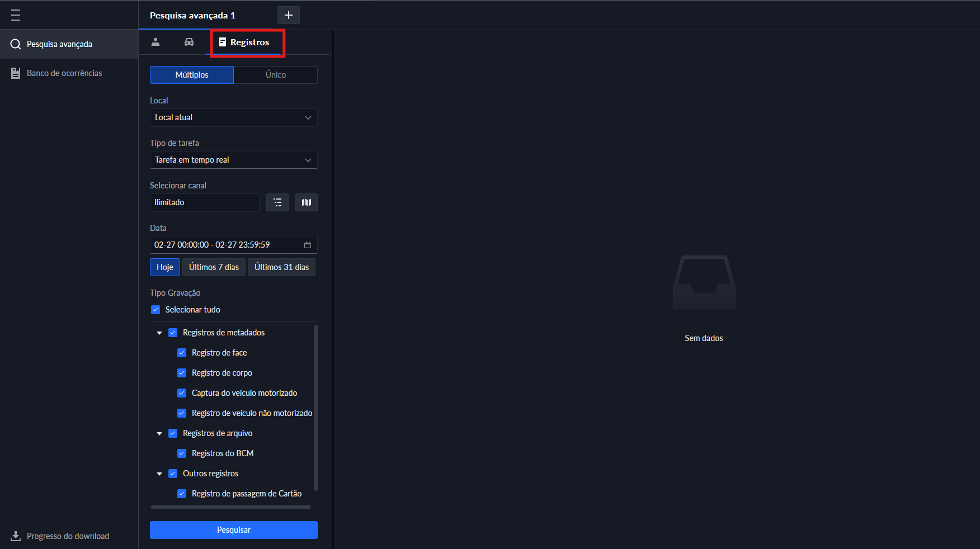Add a new search tab with plus icon

tap(289, 15)
